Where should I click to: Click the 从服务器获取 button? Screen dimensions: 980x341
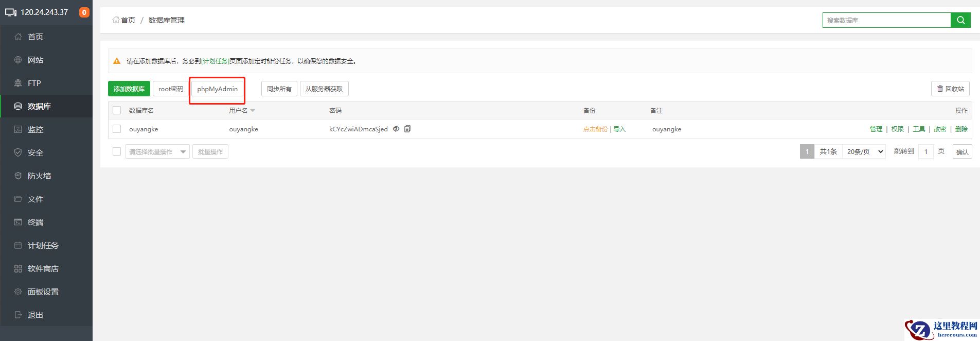click(x=324, y=89)
